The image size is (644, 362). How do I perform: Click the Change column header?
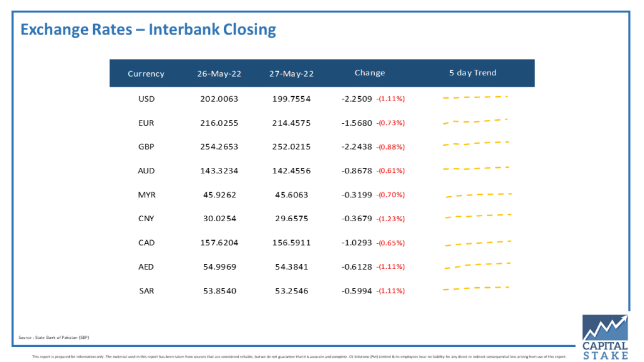[x=370, y=73]
